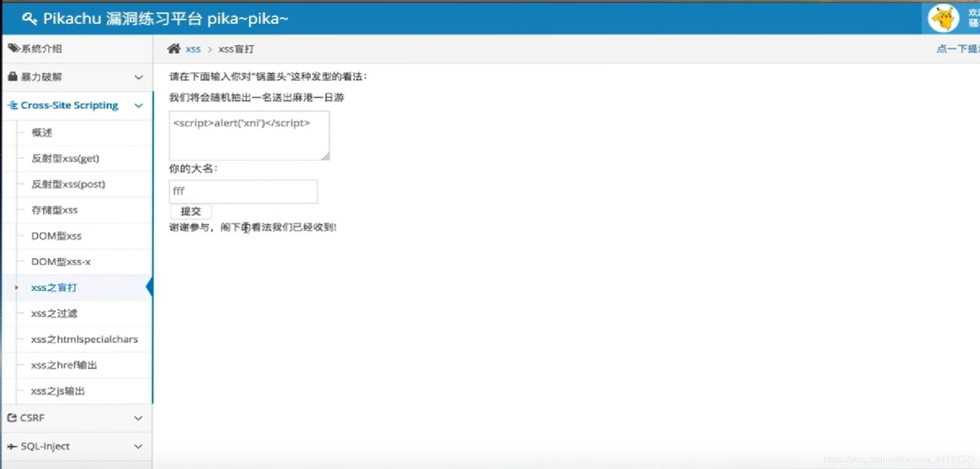Viewport: 980px width, 469px height.
Task: Open the 系统介绍 menu item
Action: 77,48
